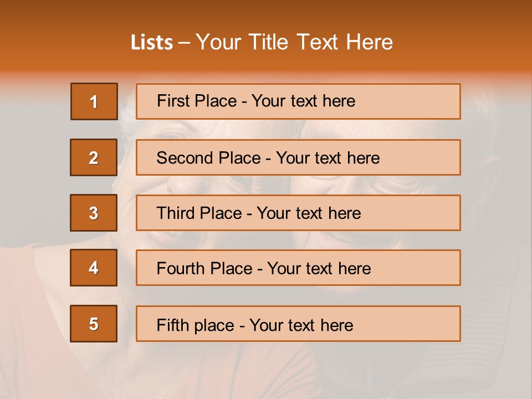Click the 'Fifth place' text bar
The height and width of the screenshot is (399, 532).
pos(298,324)
